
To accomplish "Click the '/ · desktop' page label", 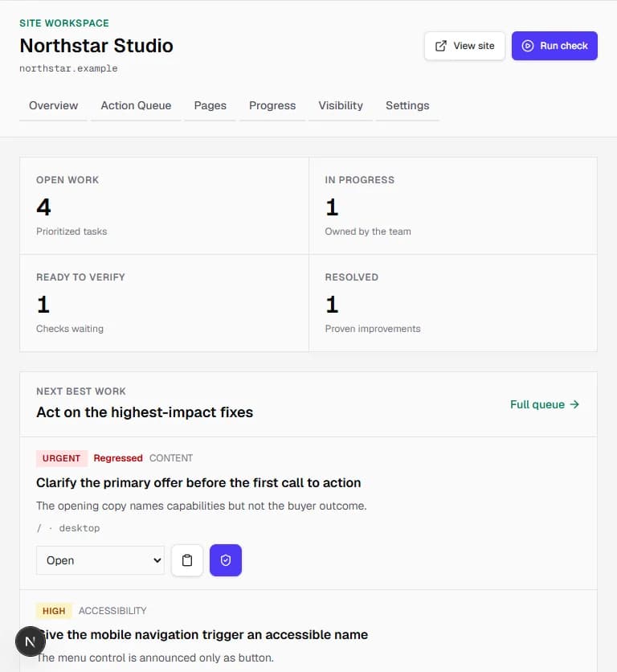I will (x=68, y=528).
